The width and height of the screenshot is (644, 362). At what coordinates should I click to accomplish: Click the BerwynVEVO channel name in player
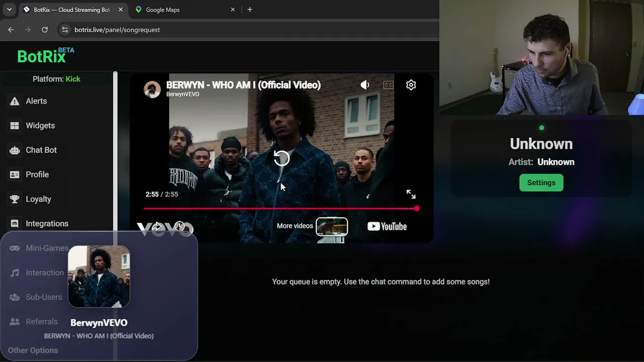183,95
